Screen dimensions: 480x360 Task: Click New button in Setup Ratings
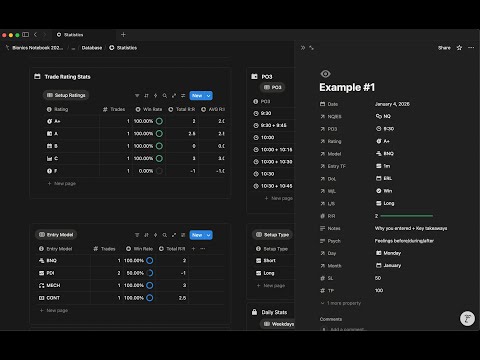click(197, 96)
